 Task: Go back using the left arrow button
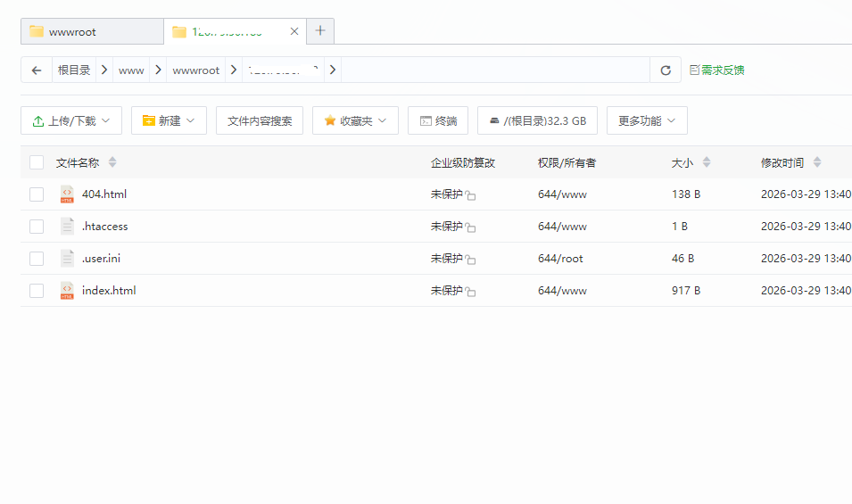click(x=37, y=70)
